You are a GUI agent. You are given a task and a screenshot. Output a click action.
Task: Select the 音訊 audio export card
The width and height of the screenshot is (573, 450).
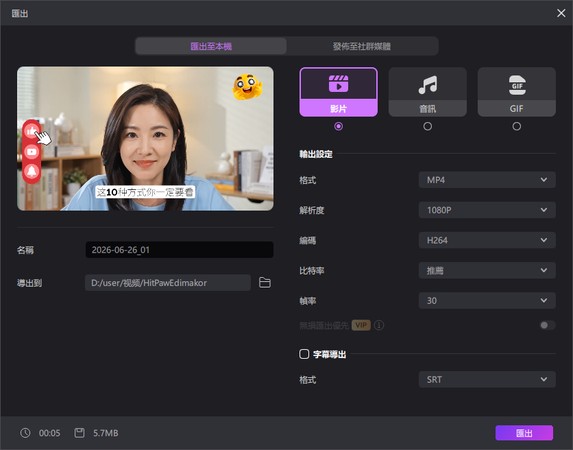(428, 92)
